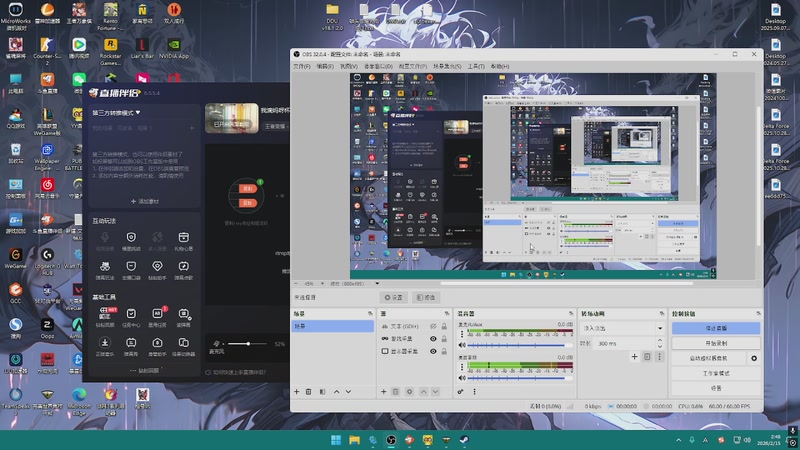Open advanced audio properties gear in mixer
This screenshot has width=800, height=450.
460,392
